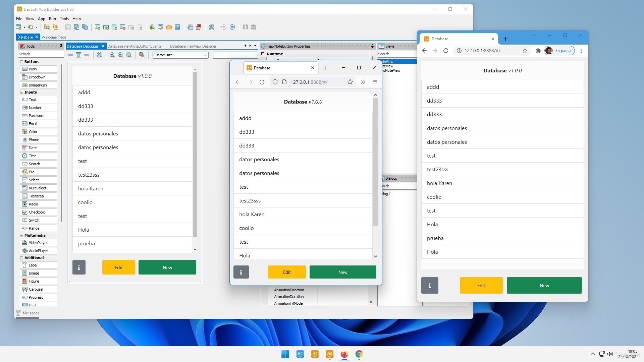Viewport: 644px width, 362px height.
Task: Click the Zoom in icon in the debugger toolbar
Action: coord(112,55)
